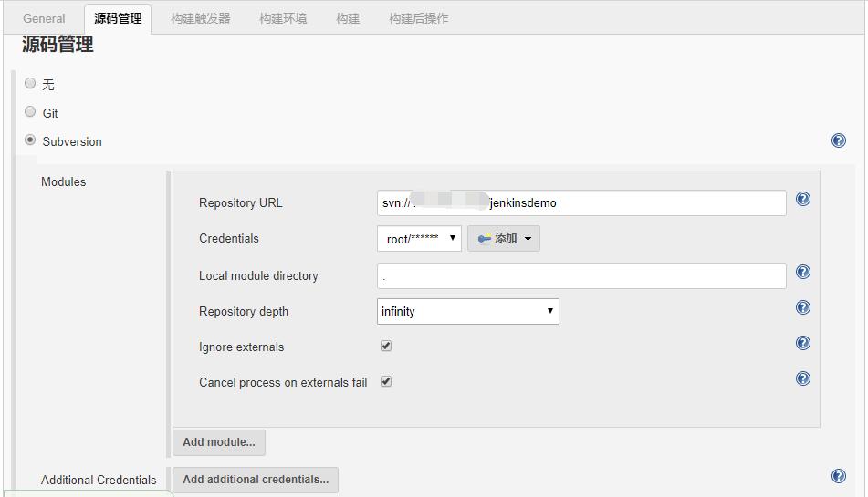Switch to the 构建触发器 tab
This screenshot has height=497, width=868.
201,19
